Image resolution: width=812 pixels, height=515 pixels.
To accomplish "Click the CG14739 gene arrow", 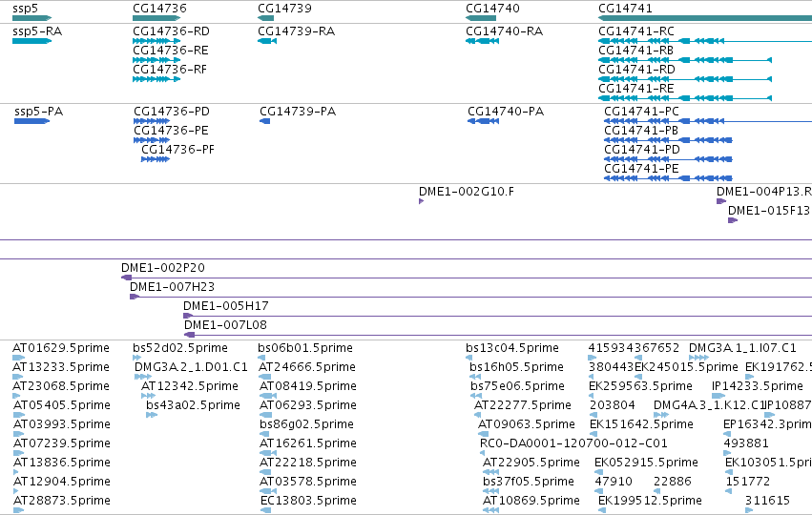I will point(265,18).
